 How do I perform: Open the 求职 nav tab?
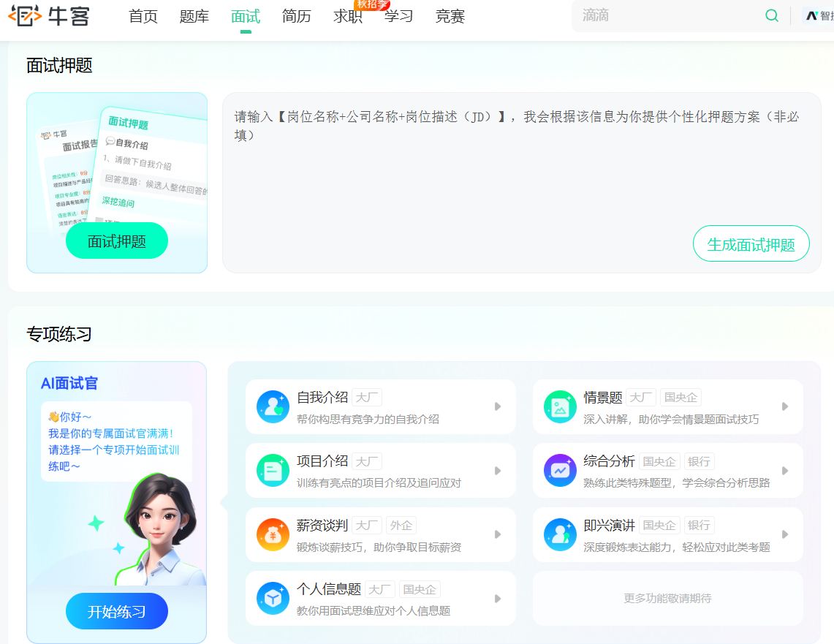tap(347, 17)
